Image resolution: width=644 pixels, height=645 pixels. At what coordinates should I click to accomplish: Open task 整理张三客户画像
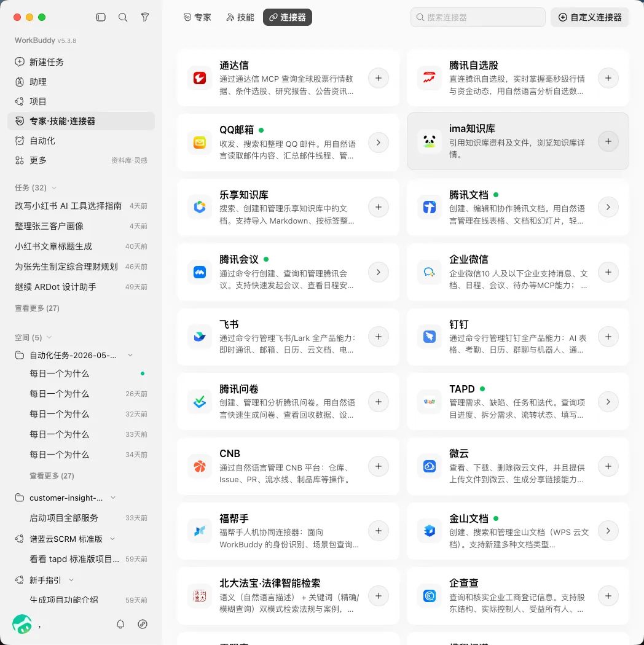81,226
